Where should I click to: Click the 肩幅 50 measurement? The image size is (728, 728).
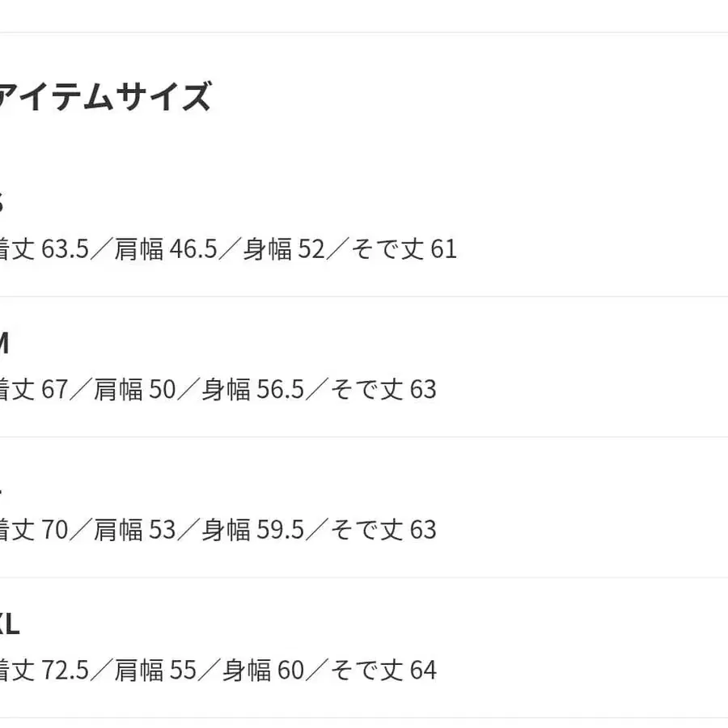(x=134, y=390)
